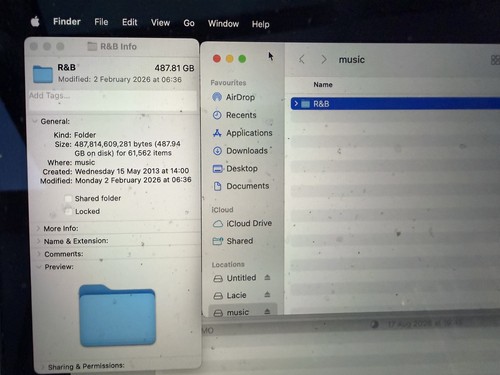Select the Untitled location label
The width and height of the screenshot is (500, 375).
pos(241,278)
